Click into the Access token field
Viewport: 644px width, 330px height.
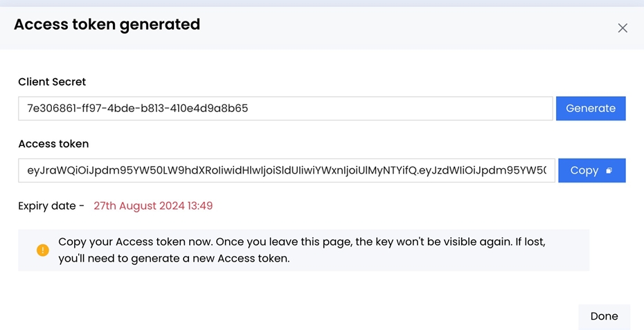(287, 170)
